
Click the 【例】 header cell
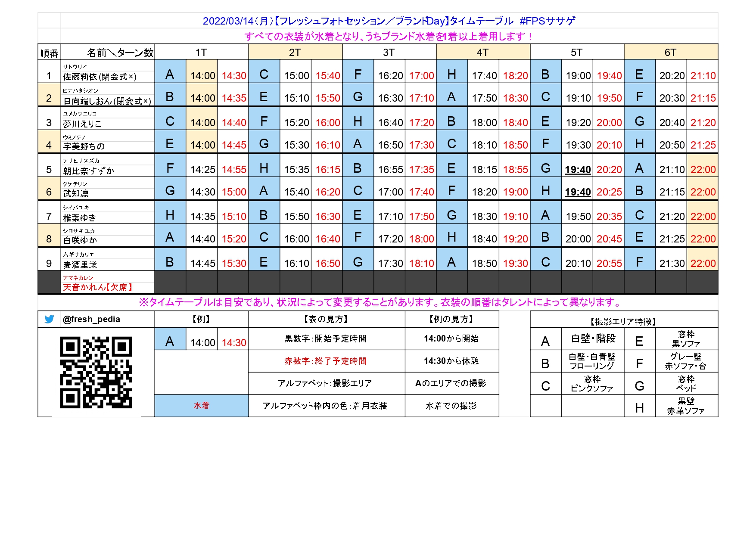pos(201,319)
